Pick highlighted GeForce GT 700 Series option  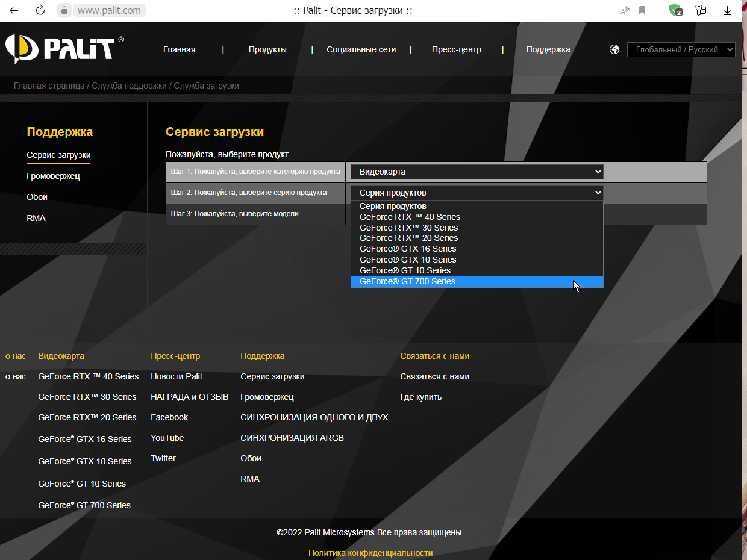tap(477, 281)
